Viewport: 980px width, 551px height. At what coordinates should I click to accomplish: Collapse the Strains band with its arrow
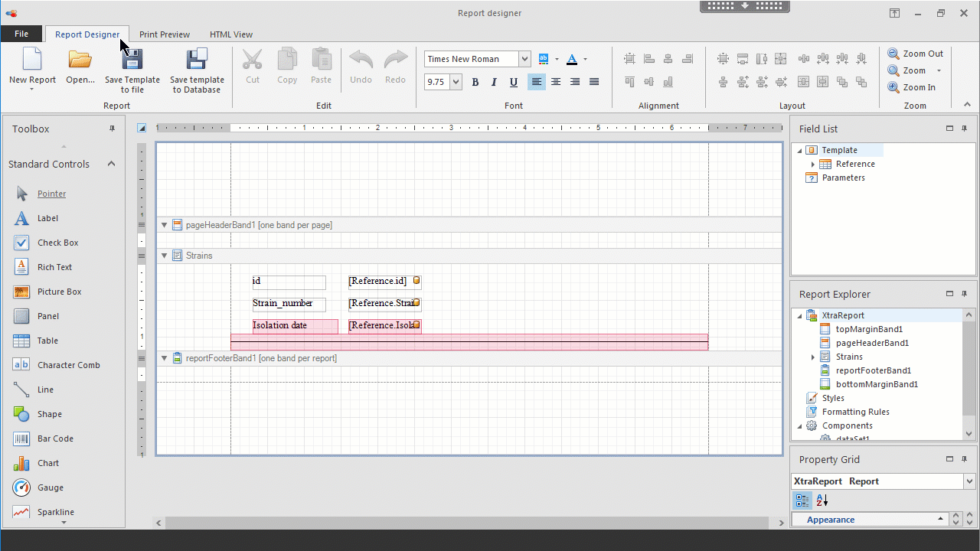[x=164, y=255]
